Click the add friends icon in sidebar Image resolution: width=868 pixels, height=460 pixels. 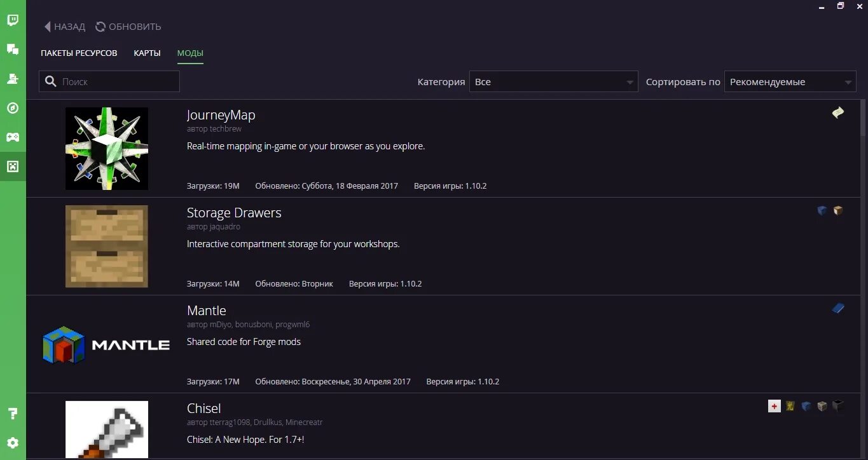pos(13,78)
